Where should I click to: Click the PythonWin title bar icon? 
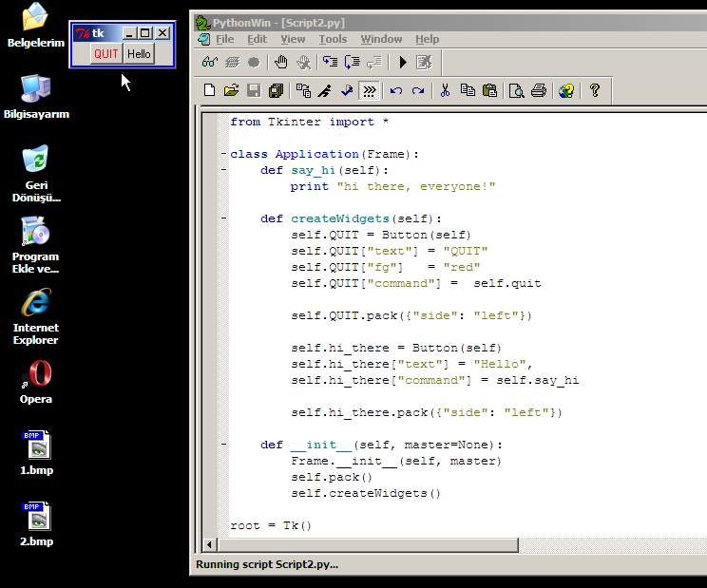(x=203, y=23)
